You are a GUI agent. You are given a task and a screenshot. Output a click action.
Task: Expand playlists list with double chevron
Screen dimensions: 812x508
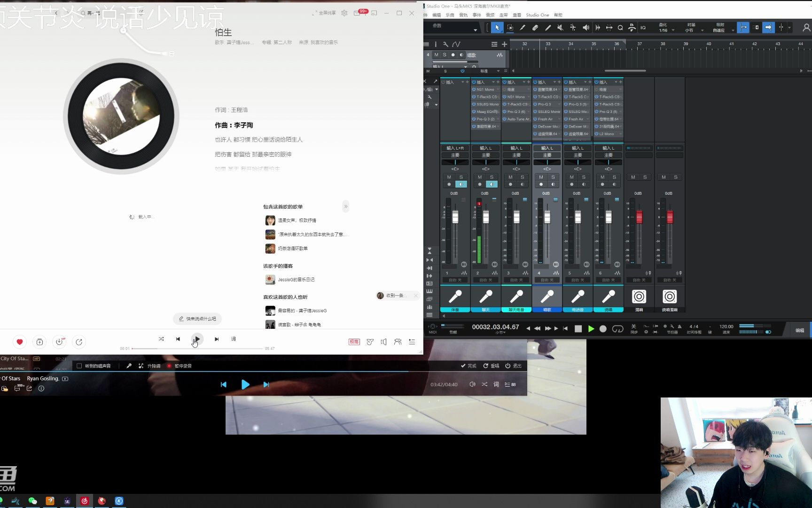tap(346, 206)
